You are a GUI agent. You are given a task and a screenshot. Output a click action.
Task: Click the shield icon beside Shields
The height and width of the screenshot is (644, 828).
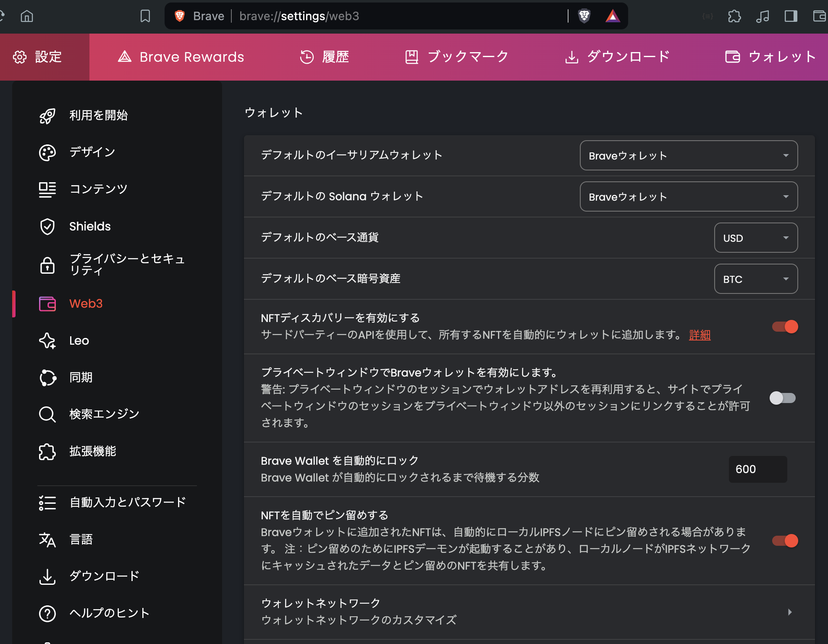coord(47,227)
